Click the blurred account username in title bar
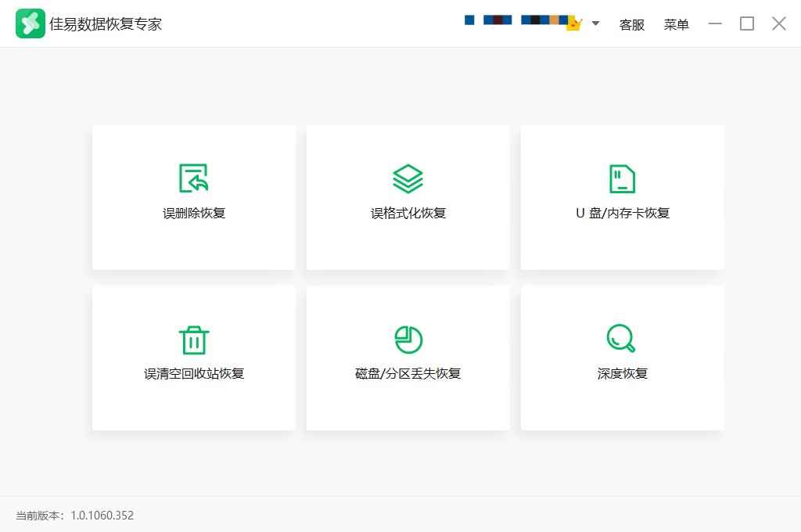 pos(515,20)
